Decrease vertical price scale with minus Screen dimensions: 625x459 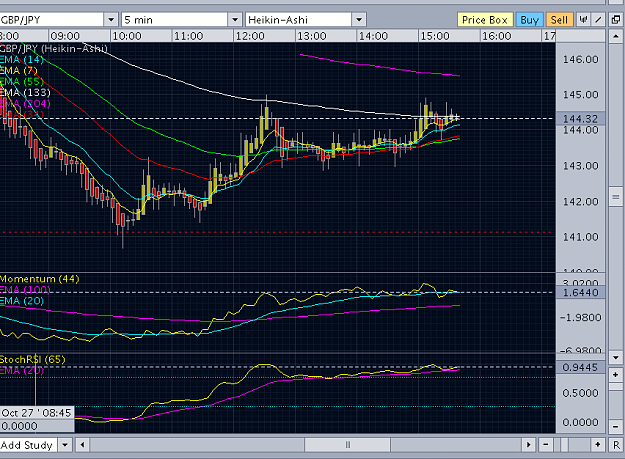[616, 427]
